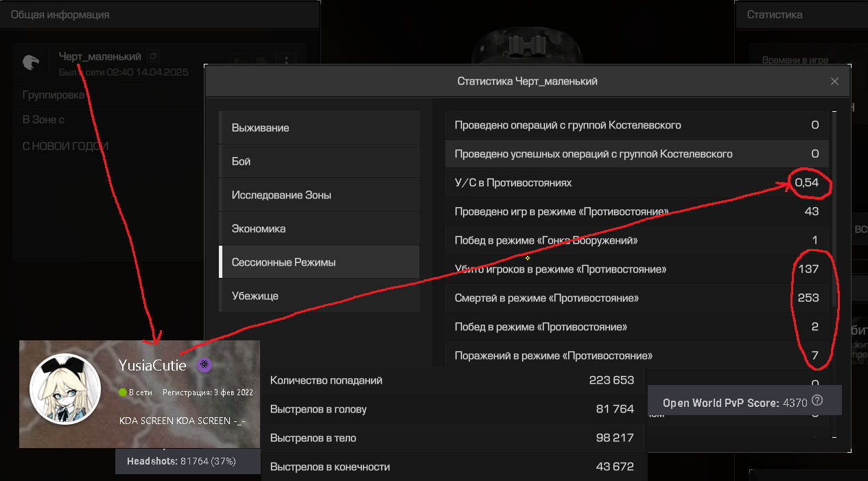The height and width of the screenshot is (481, 868).
Task: Click the help icon beside PvP Score
Action: [x=817, y=402]
